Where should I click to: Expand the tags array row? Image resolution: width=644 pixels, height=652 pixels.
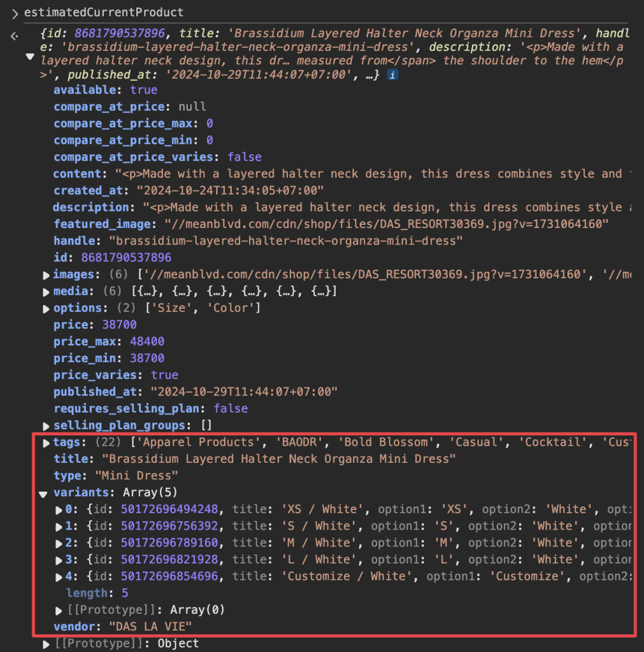(x=46, y=443)
